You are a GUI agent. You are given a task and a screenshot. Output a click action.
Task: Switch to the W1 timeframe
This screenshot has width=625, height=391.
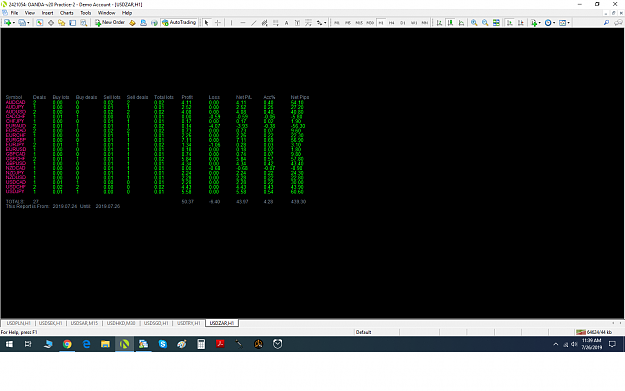tap(414, 23)
